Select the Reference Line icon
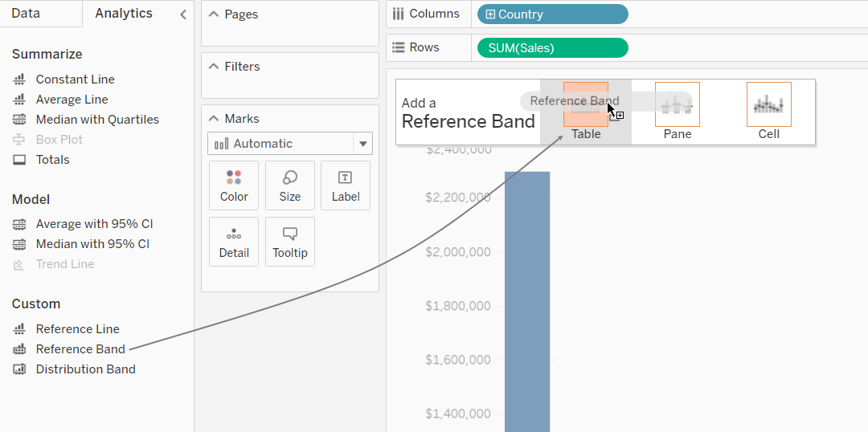Image resolution: width=868 pixels, height=432 pixels. [x=19, y=329]
